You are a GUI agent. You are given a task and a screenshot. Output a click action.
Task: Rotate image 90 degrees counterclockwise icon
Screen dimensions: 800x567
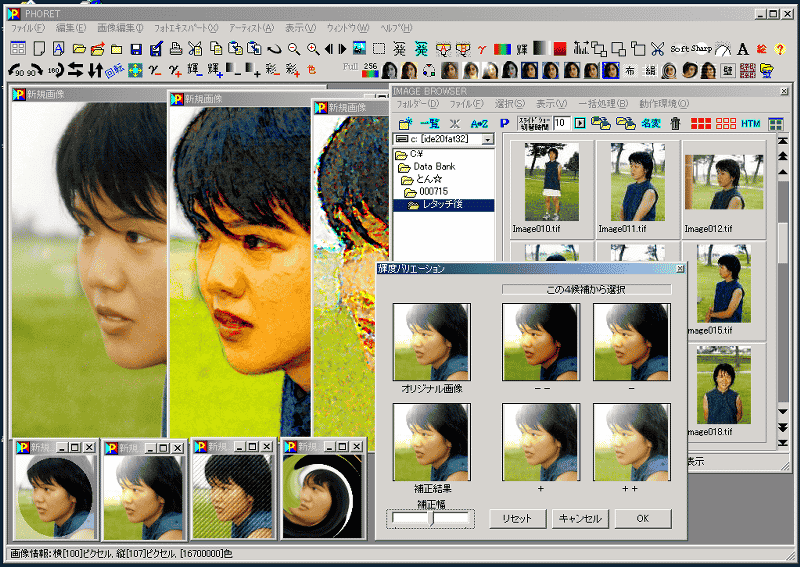click(x=17, y=70)
